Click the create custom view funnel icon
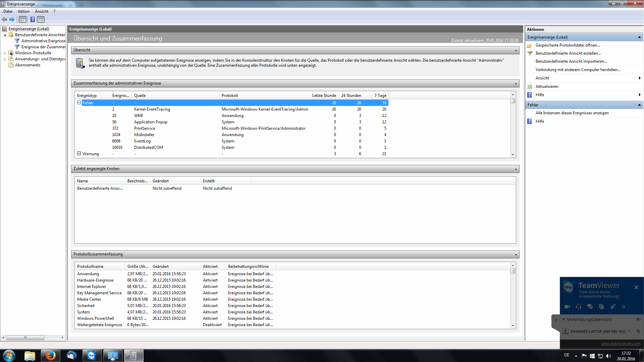 [530, 53]
